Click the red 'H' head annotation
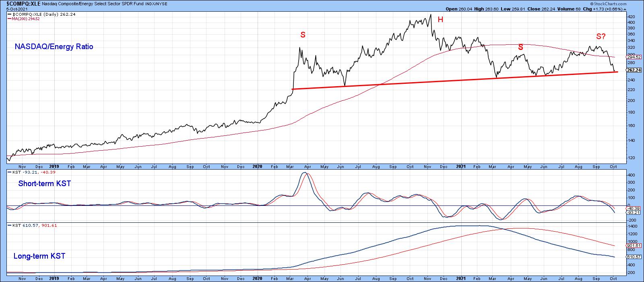The width and height of the screenshot is (644, 282). [x=440, y=20]
